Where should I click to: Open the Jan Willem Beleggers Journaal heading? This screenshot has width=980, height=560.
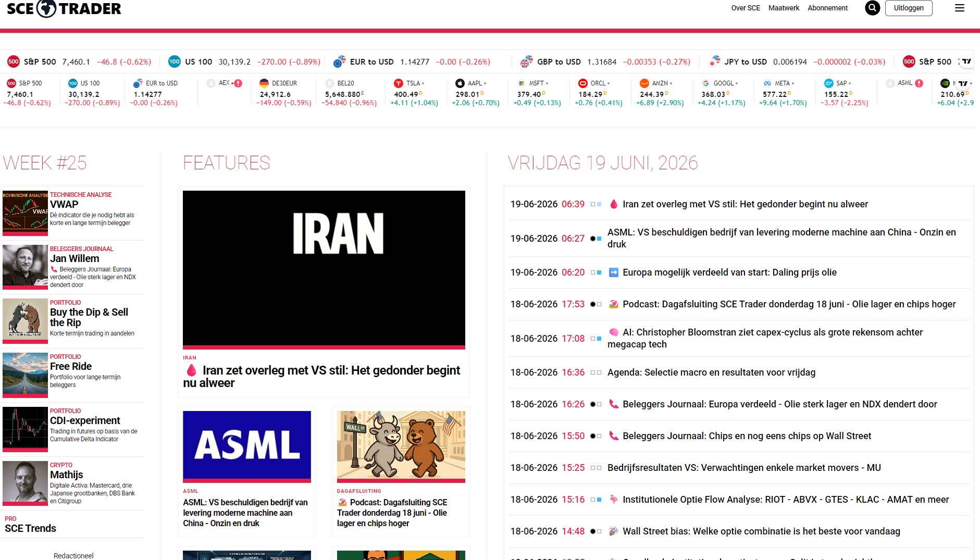pyautogui.click(x=75, y=258)
